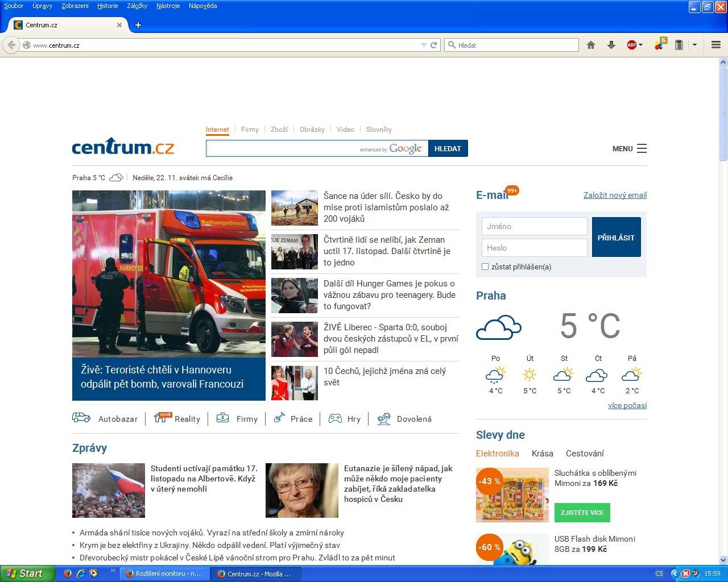Open the Soubor menu
Image resolution: width=728 pixels, height=582 pixels.
pyautogui.click(x=14, y=6)
